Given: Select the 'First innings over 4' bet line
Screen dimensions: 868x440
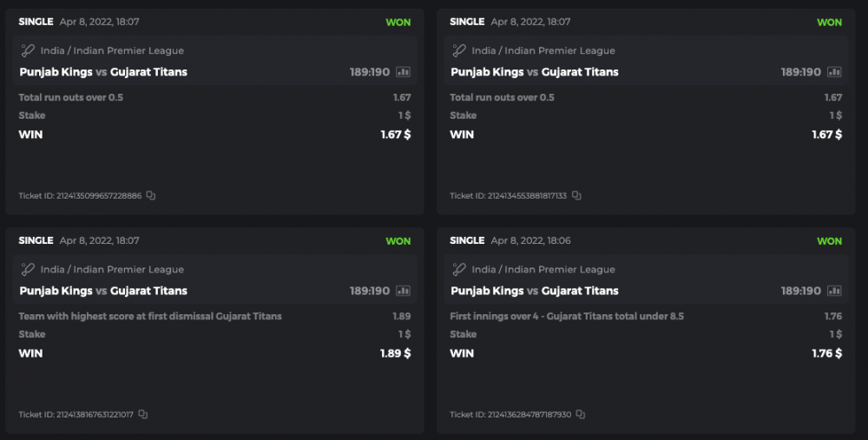Looking at the screenshot, I should 567,317.
